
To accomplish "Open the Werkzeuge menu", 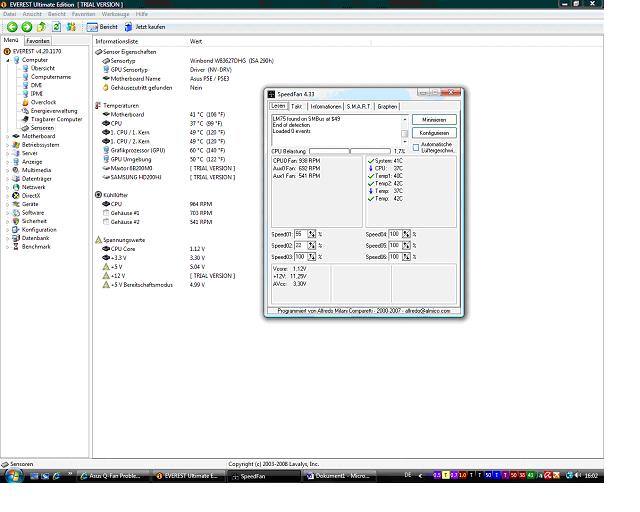I will [116, 14].
